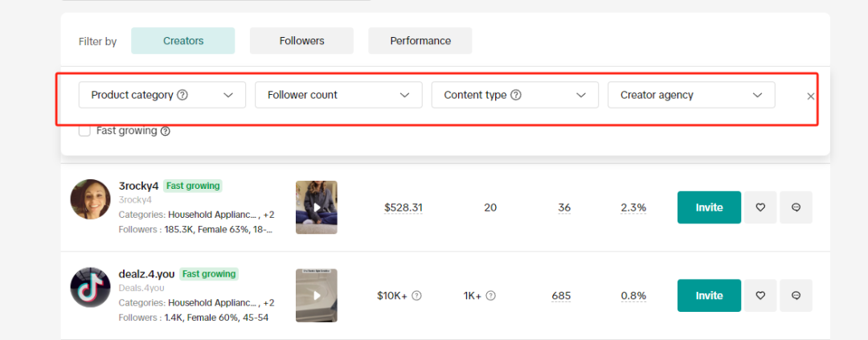
Task: Click the Fast growing help icon
Action: [x=166, y=131]
